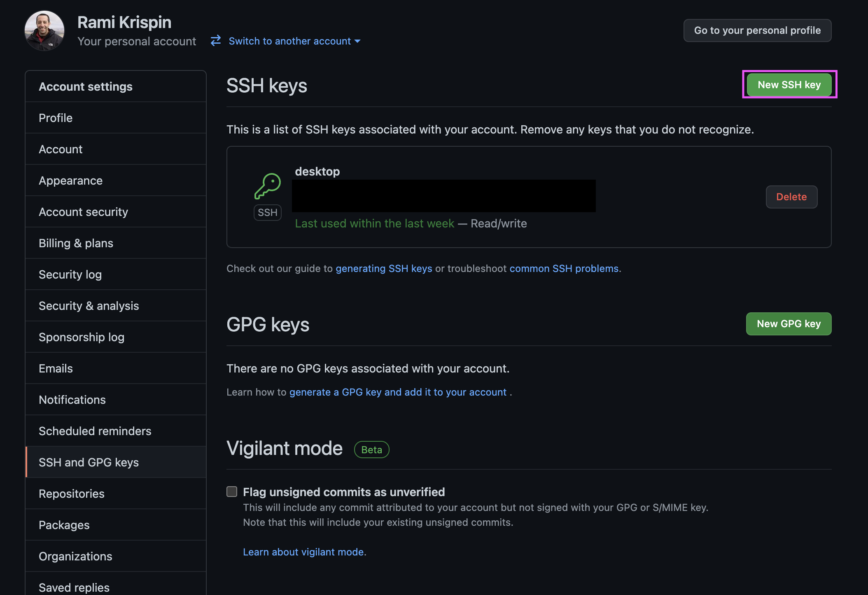
Task: Open Account settings section
Action: 86,86
